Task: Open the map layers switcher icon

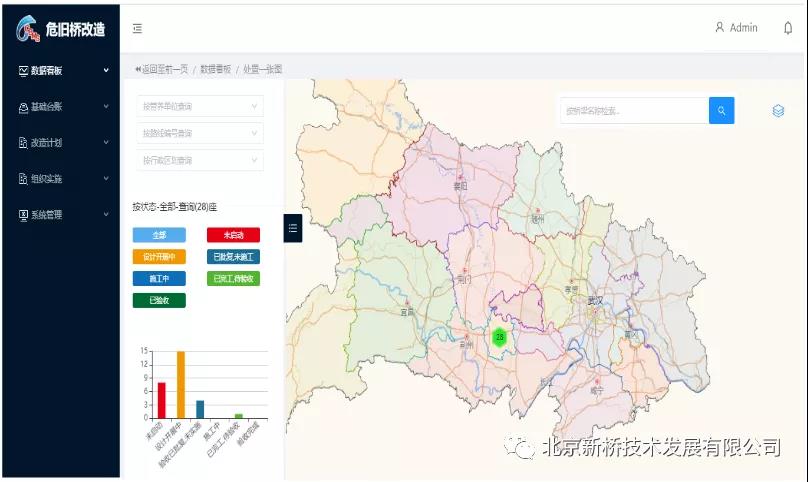Action: point(778,111)
